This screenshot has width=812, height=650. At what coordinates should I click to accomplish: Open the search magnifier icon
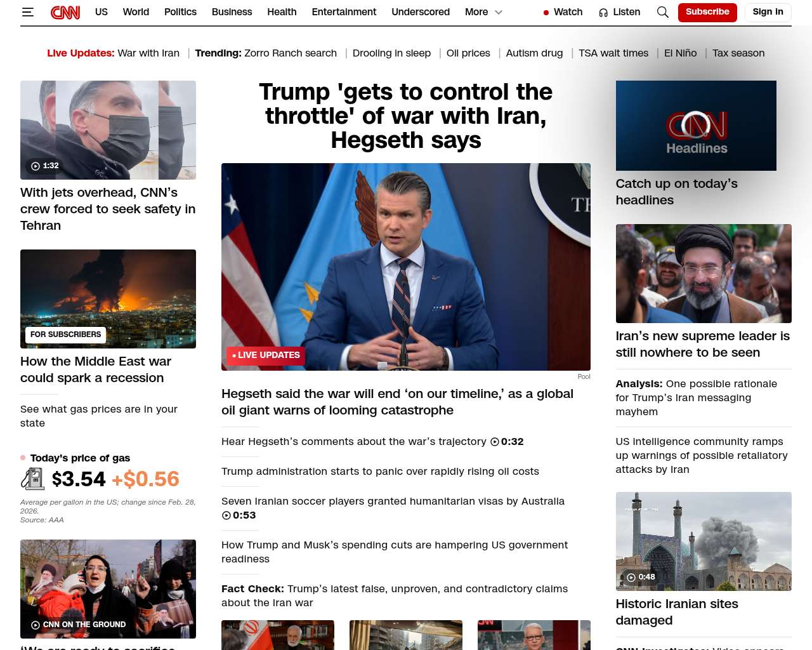point(662,12)
